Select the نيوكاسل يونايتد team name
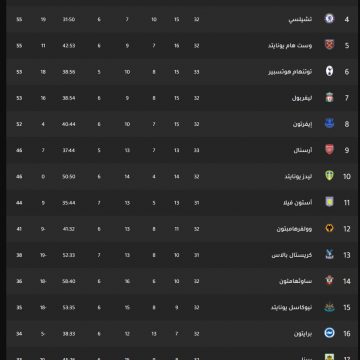Screen dimensions: 360x360 point(291,307)
